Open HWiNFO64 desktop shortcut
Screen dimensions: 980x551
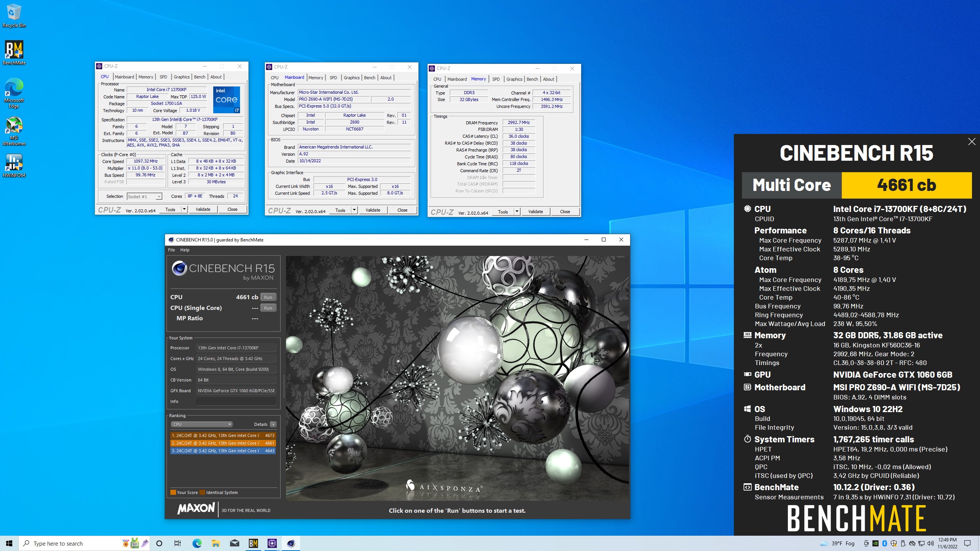[14, 166]
